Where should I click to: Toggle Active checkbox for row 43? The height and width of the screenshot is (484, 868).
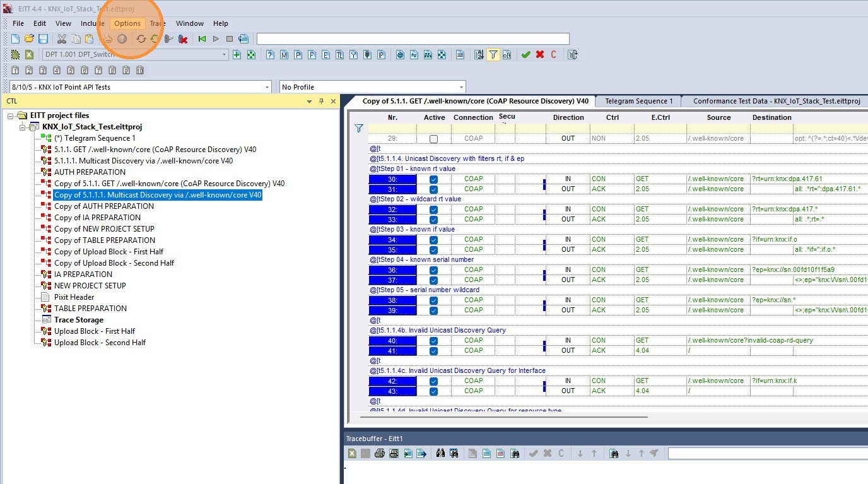pos(433,391)
